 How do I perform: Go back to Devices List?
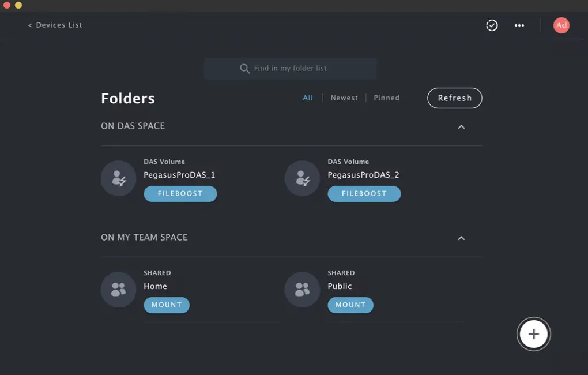click(x=55, y=25)
